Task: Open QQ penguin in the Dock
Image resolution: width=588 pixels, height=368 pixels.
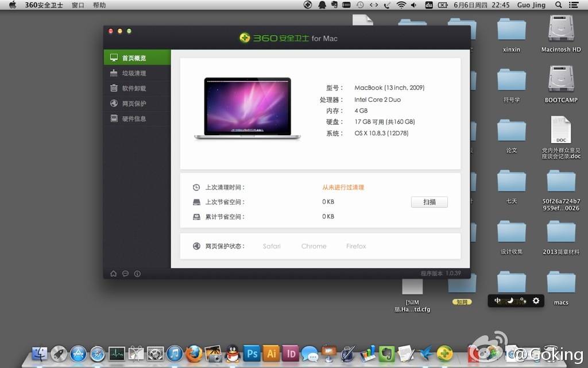Action: [233, 354]
